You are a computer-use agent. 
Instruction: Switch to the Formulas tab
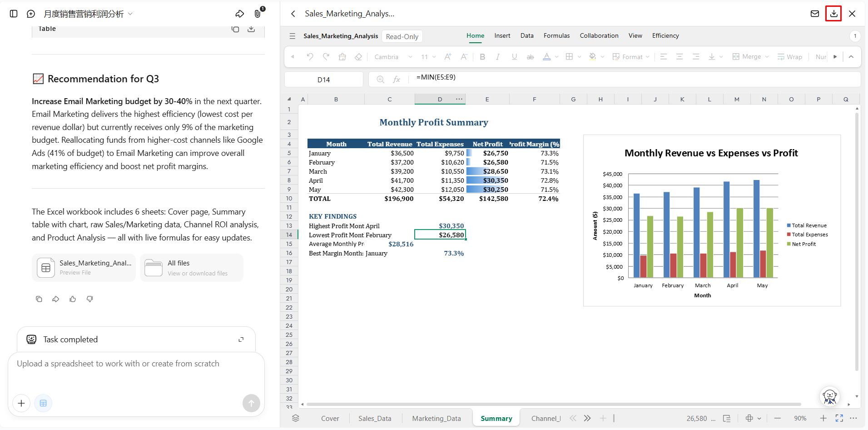click(x=556, y=35)
